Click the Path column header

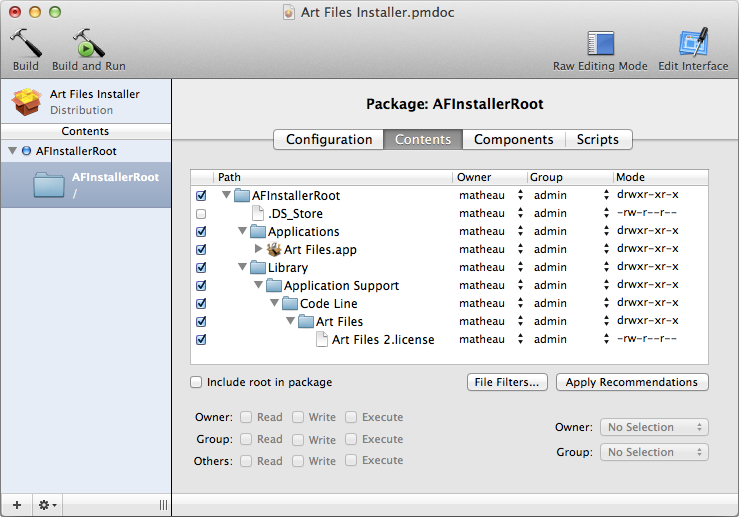[x=333, y=177]
